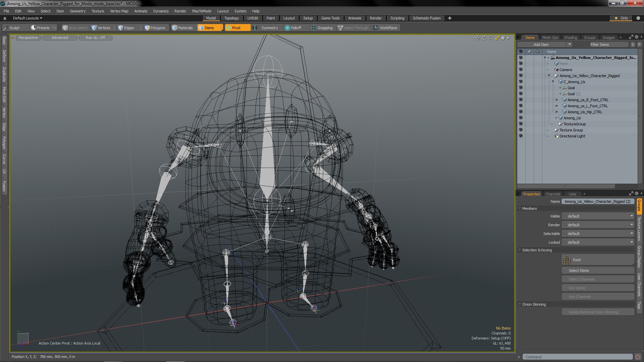Click the record button beside Command field
Screen dimensions: 644x362
(638, 357)
